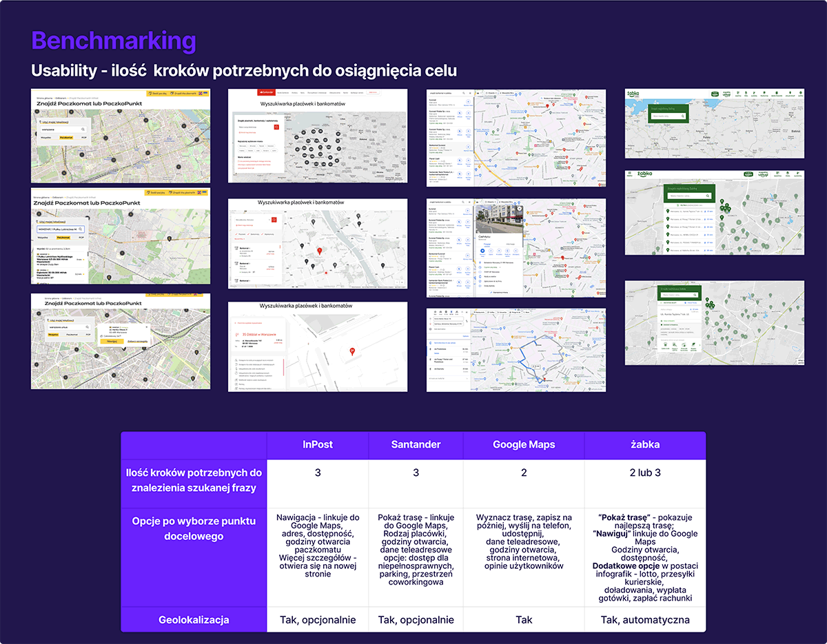Image resolution: width=827 pixels, height=644 pixels.
Task: Open Żabka screenshot with store address list
Action: click(x=715, y=213)
